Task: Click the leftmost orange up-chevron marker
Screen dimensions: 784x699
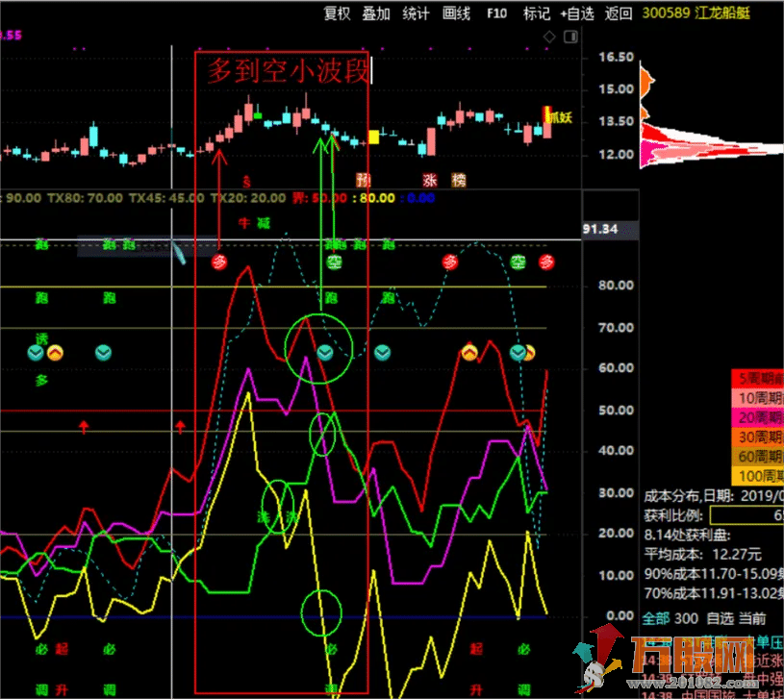Action: pyautogui.click(x=55, y=353)
